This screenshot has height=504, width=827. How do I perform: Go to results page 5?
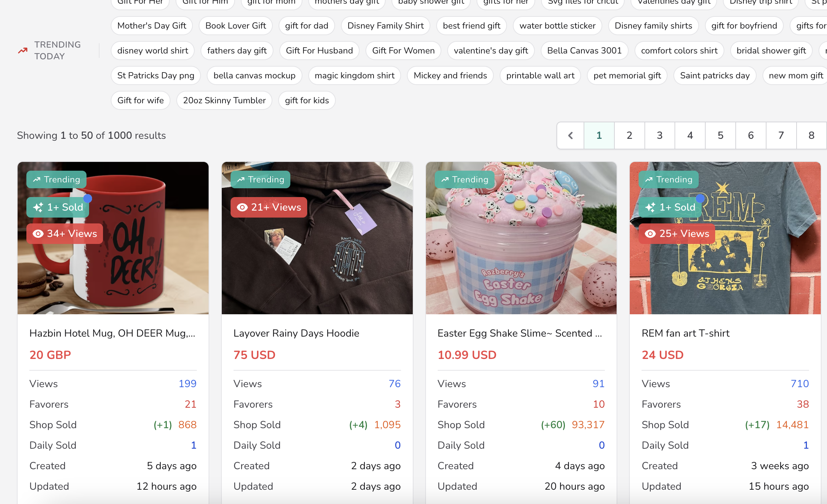720,136
